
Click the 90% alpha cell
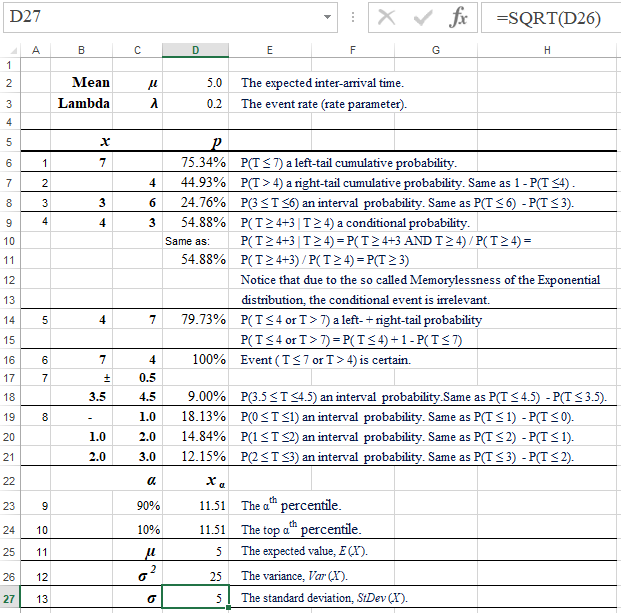138,506
